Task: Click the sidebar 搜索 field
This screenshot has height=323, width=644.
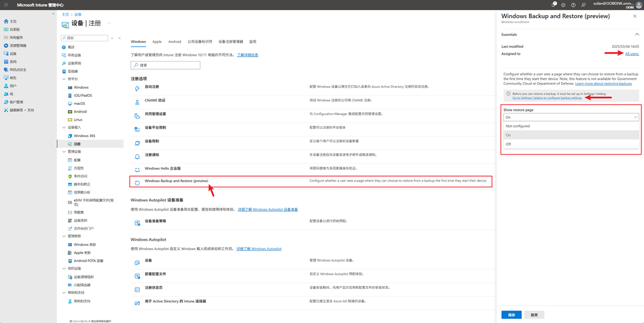Action: 84,38
